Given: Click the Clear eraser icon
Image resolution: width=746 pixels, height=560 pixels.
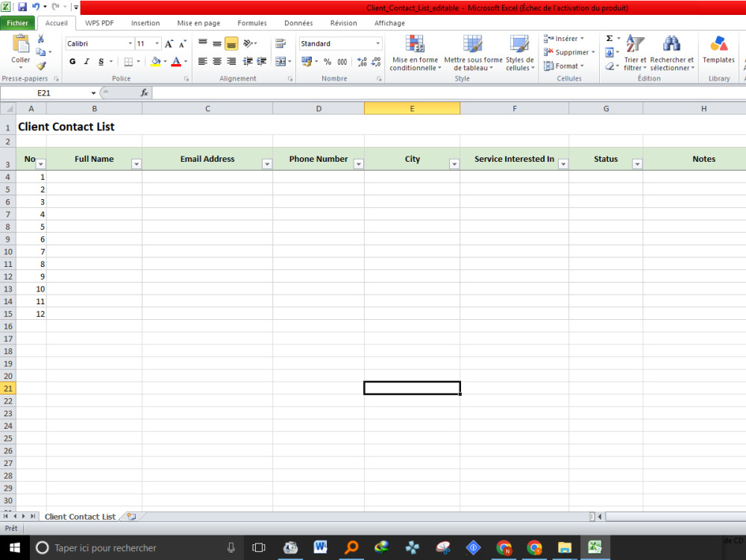Looking at the screenshot, I should coord(609,66).
